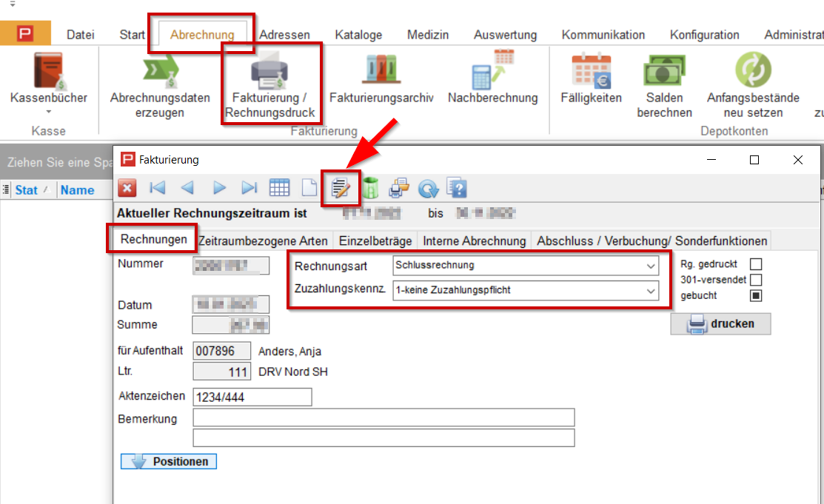This screenshot has width=824, height=504.
Task: Click into the Aktenzeichen input field
Action: (x=252, y=397)
